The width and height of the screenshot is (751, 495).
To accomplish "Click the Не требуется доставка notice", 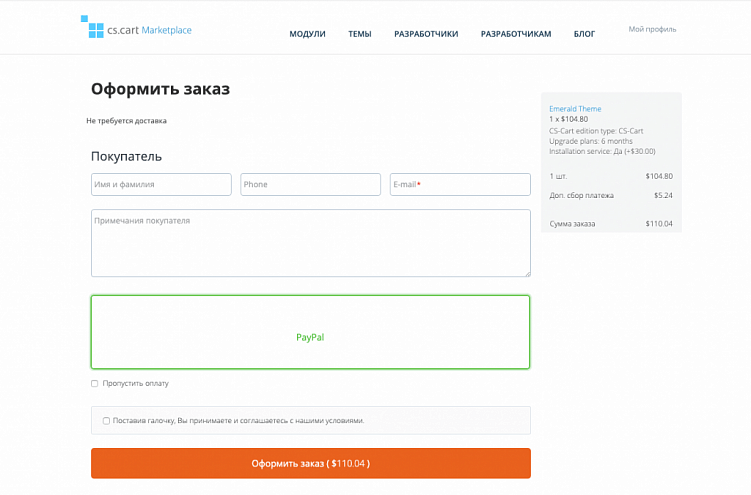I will pyautogui.click(x=126, y=121).
